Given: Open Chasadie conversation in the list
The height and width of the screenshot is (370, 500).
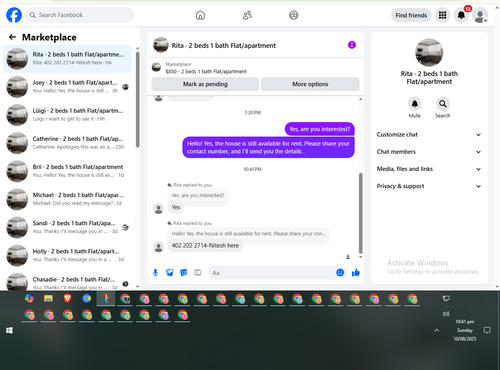Looking at the screenshot, I should coord(68,282).
